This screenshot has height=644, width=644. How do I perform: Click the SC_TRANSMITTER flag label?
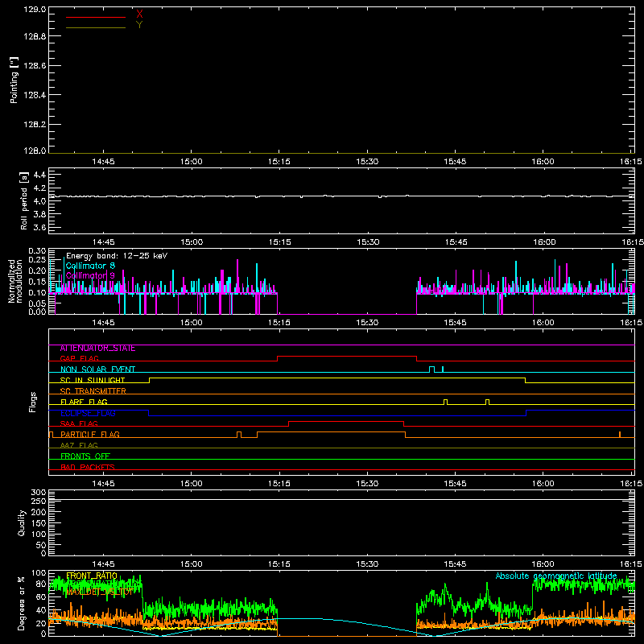(x=93, y=391)
